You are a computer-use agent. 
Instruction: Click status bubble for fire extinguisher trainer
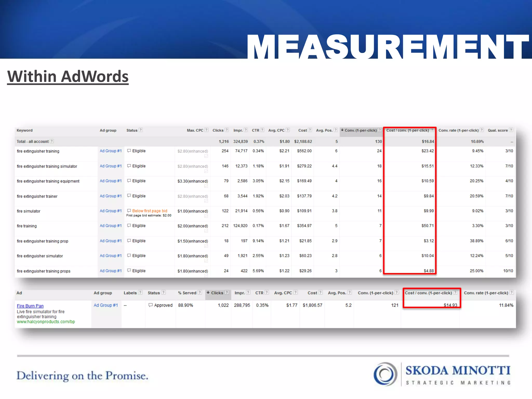click(129, 196)
